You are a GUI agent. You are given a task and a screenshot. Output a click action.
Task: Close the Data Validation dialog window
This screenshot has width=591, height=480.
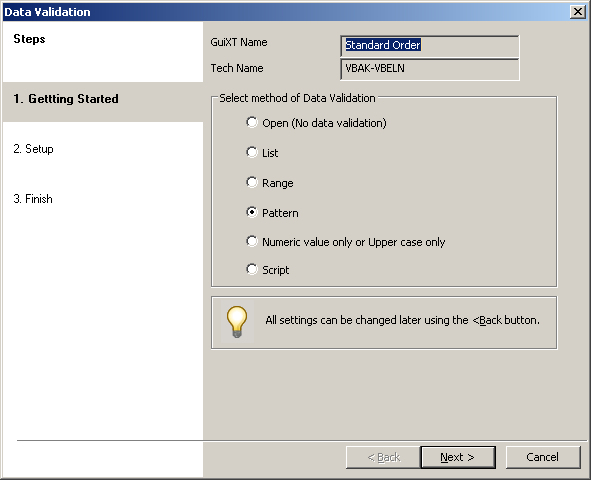pyautogui.click(x=578, y=12)
